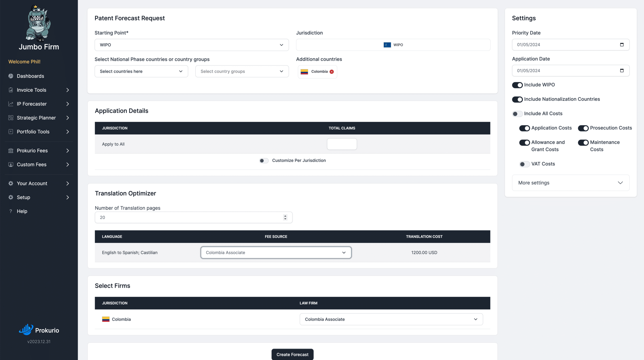
Task: Disable the Include WIPO toggle
Action: point(517,85)
